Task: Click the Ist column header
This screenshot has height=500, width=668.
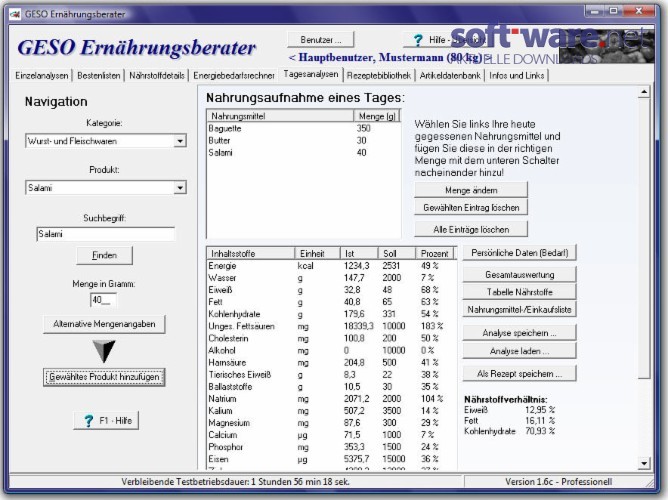Action: (x=359, y=253)
